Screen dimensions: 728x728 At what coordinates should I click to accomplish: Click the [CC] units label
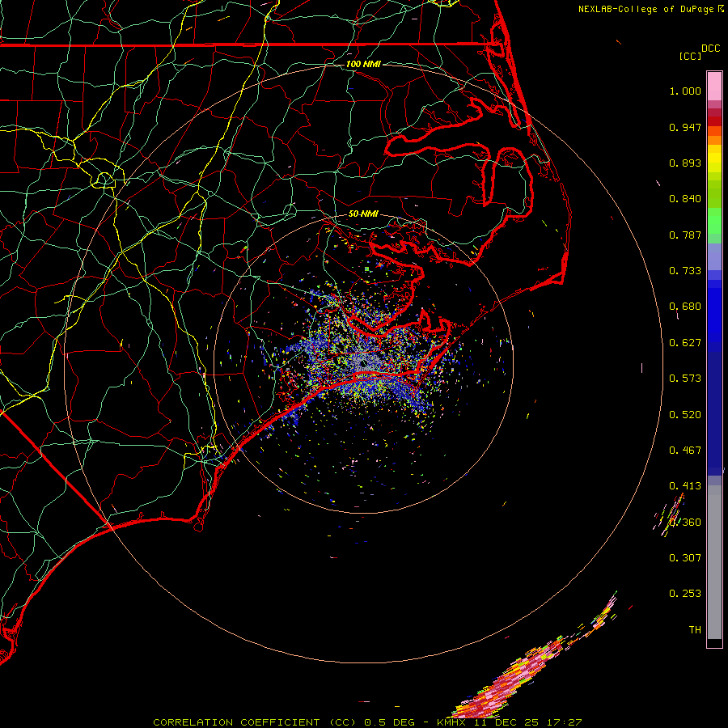point(690,56)
